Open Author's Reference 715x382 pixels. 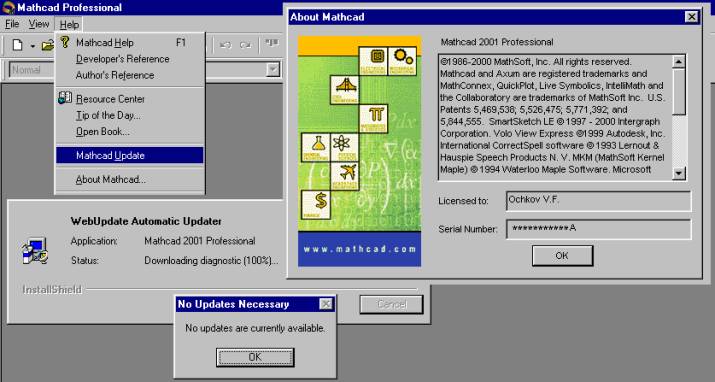(130, 75)
